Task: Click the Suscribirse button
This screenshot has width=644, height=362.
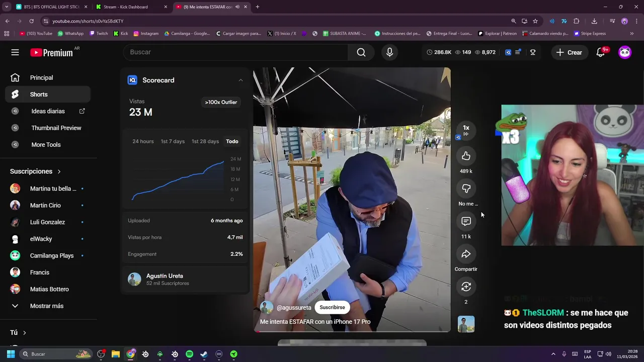Action: [332, 307]
